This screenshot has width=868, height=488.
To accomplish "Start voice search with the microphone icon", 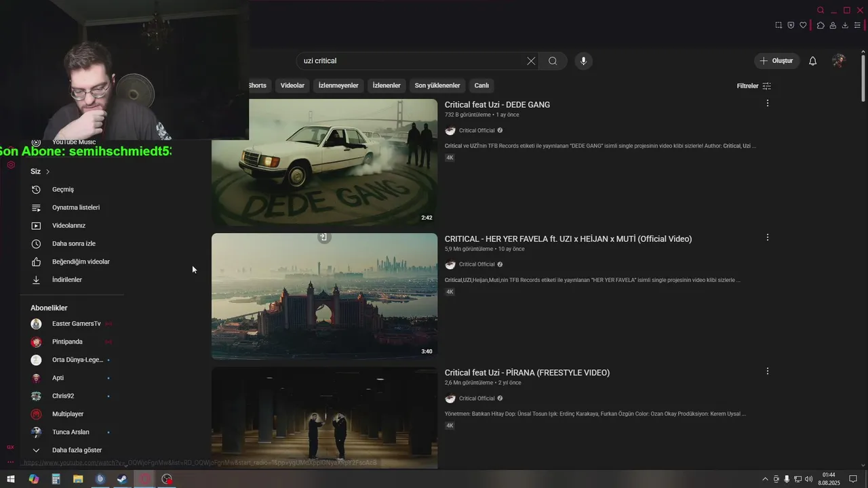I will (x=583, y=61).
